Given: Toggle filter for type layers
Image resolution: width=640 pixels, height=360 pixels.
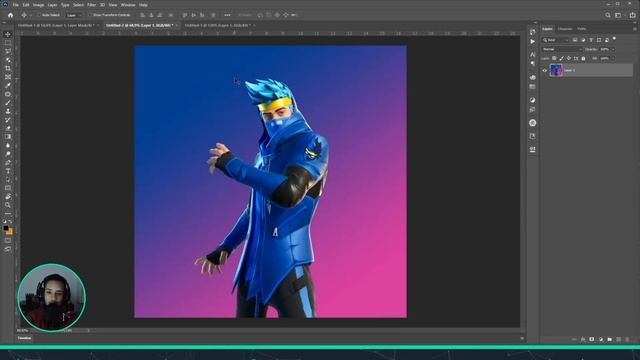Looking at the screenshot, I should tap(591, 40).
